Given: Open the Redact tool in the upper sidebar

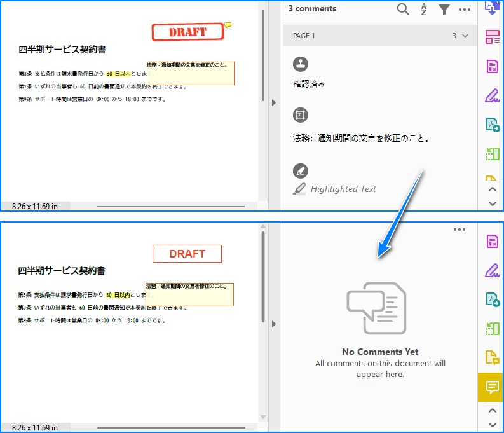Looking at the screenshot, I should (x=492, y=66).
